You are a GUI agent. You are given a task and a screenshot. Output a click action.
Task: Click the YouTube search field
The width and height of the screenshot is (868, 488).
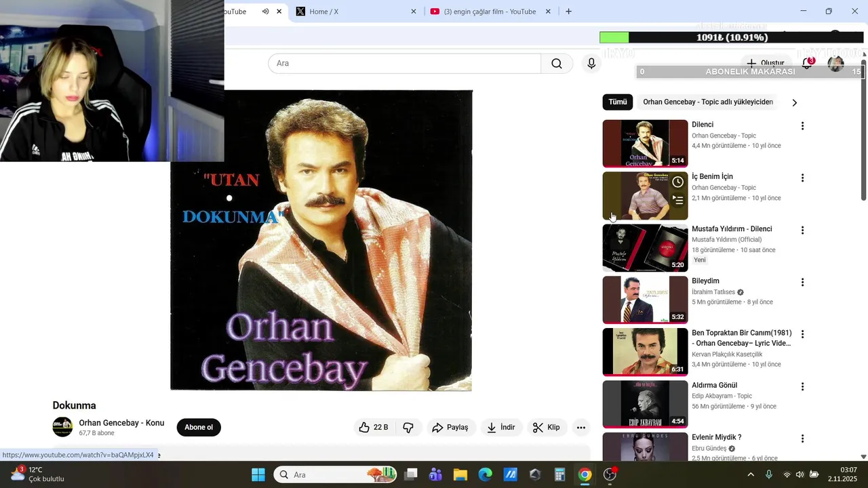point(405,63)
